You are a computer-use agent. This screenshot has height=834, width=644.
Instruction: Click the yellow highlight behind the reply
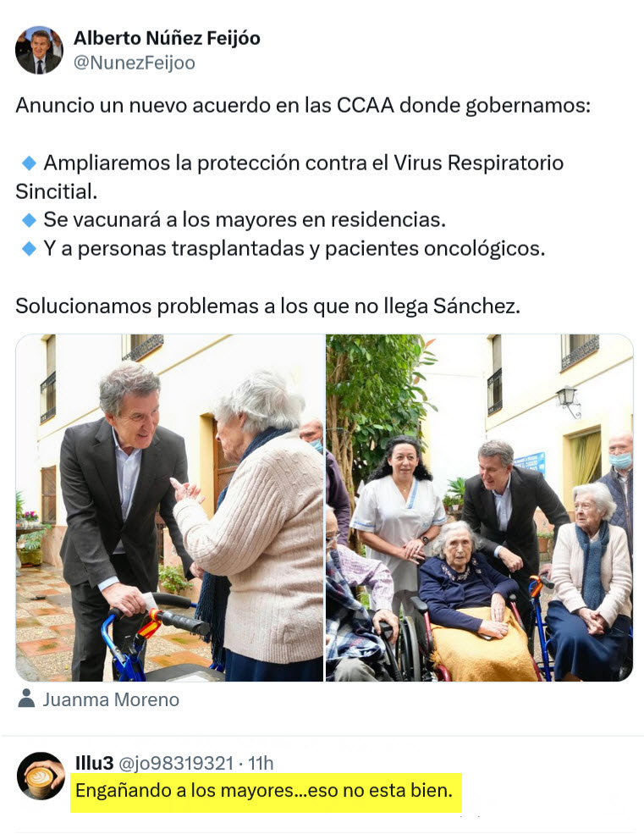point(266,792)
